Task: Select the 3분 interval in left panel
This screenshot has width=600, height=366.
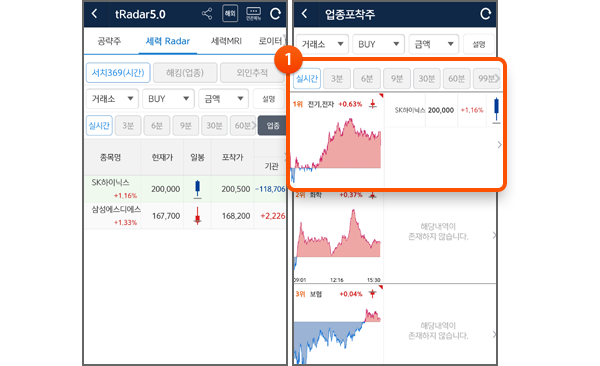Action: tap(128, 126)
